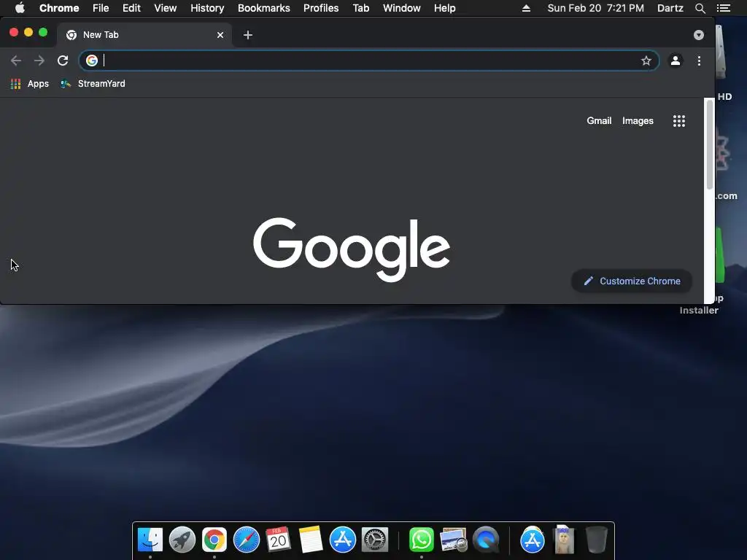Open the Bookmarks menu

click(x=264, y=8)
